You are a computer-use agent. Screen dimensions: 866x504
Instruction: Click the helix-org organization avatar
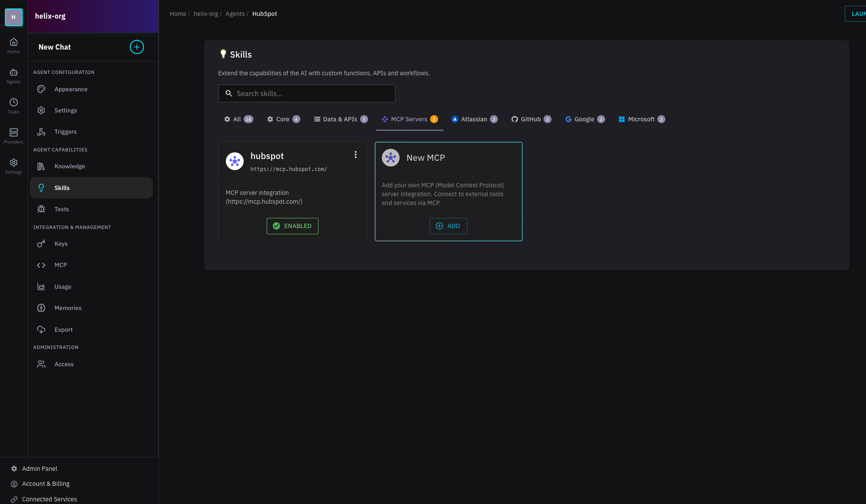pyautogui.click(x=13, y=17)
